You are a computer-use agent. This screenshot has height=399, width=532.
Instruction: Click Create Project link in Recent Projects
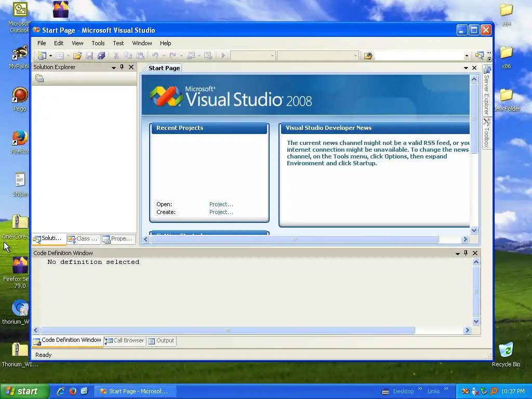pos(221,212)
